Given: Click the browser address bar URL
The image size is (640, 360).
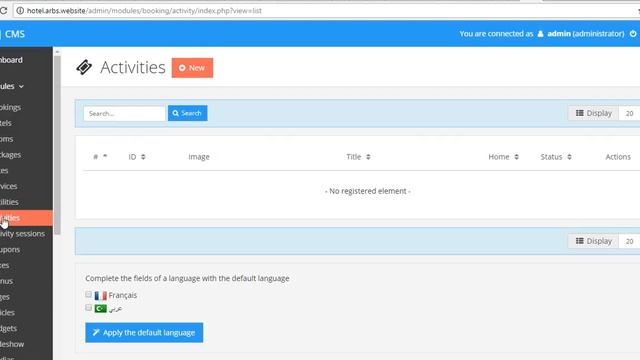Looking at the screenshot, I should click(x=144, y=11).
